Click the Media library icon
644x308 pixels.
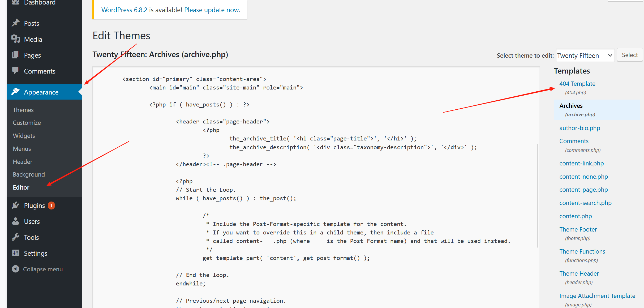click(x=16, y=39)
